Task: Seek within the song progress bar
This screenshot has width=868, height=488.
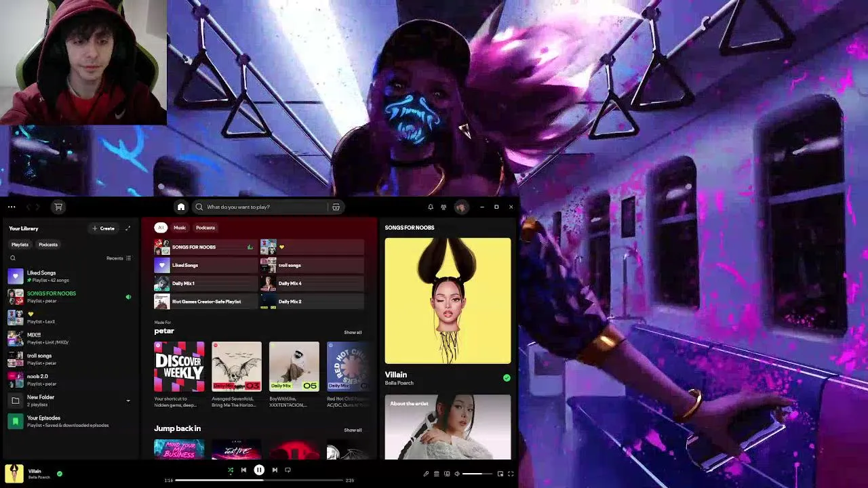Action: pos(259,481)
